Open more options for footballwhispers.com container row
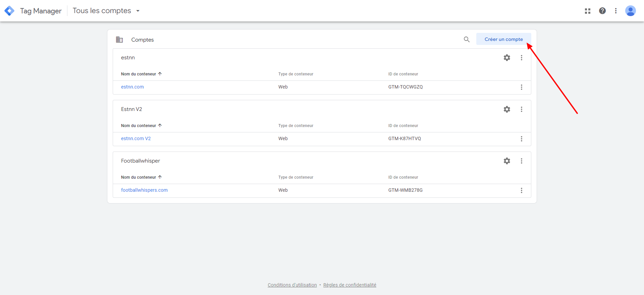 (522, 190)
